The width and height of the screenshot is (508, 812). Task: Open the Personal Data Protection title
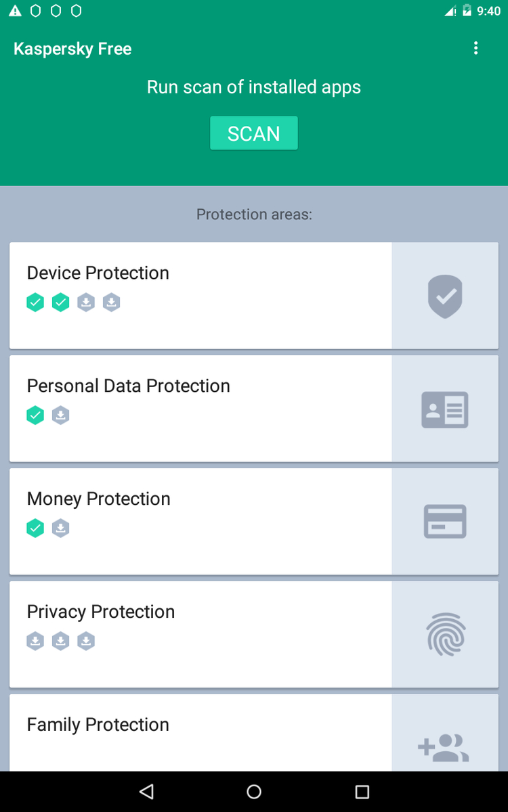(x=129, y=386)
